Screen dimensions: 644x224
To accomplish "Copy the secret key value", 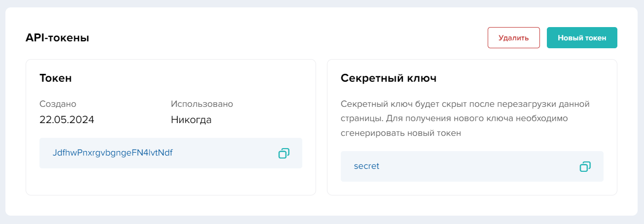I will click(x=585, y=166).
